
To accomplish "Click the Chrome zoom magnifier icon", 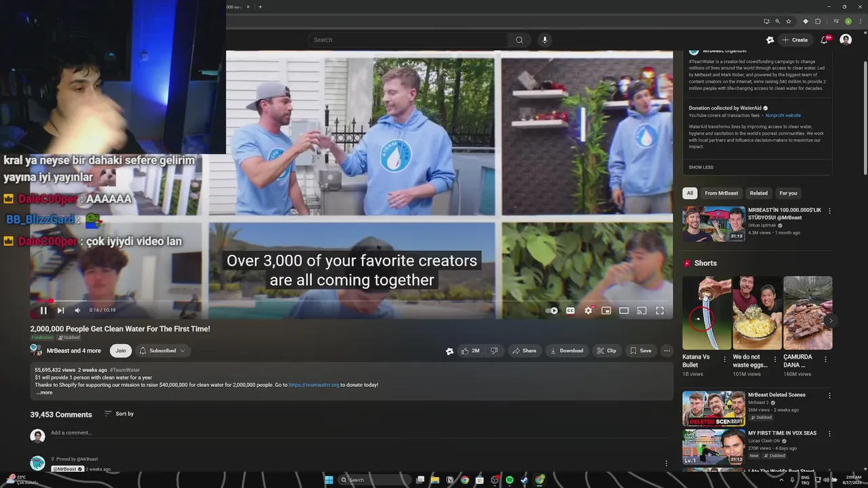I will pyautogui.click(x=777, y=21).
